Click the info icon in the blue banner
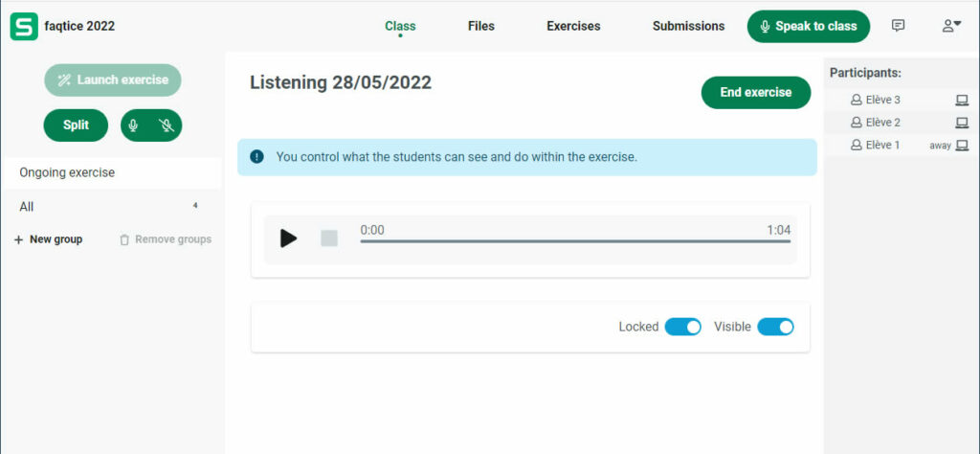The image size is (980, 454). 256,157
